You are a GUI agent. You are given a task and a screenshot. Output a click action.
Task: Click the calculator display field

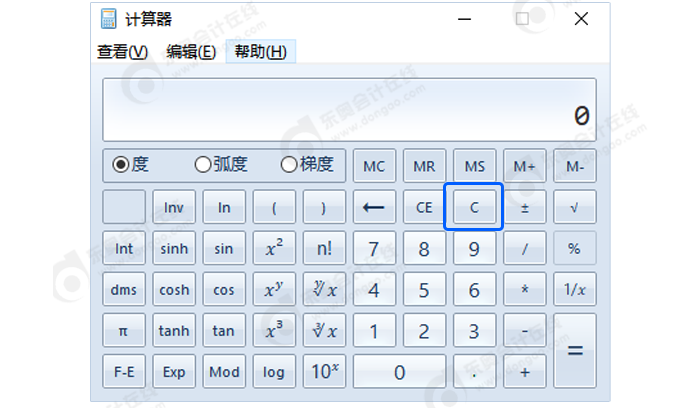click(349, 110)
